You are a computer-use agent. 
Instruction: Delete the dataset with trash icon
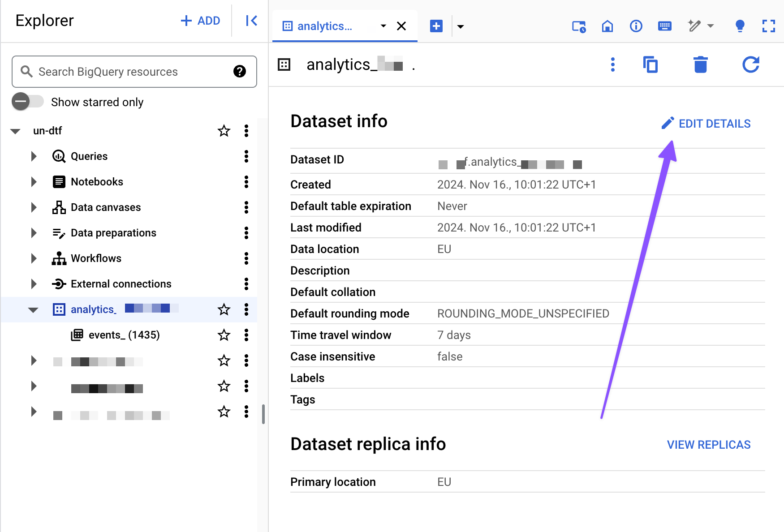click(x=701, y=64)
